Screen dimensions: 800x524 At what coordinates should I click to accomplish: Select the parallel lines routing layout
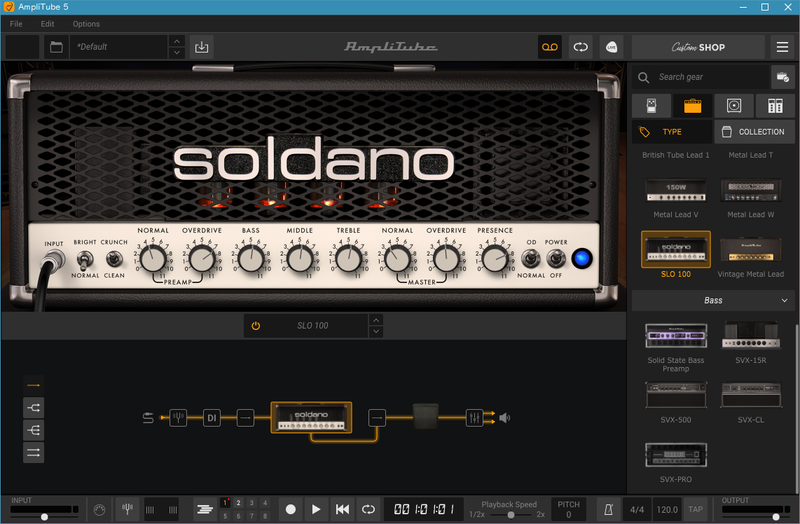(34, 453)
